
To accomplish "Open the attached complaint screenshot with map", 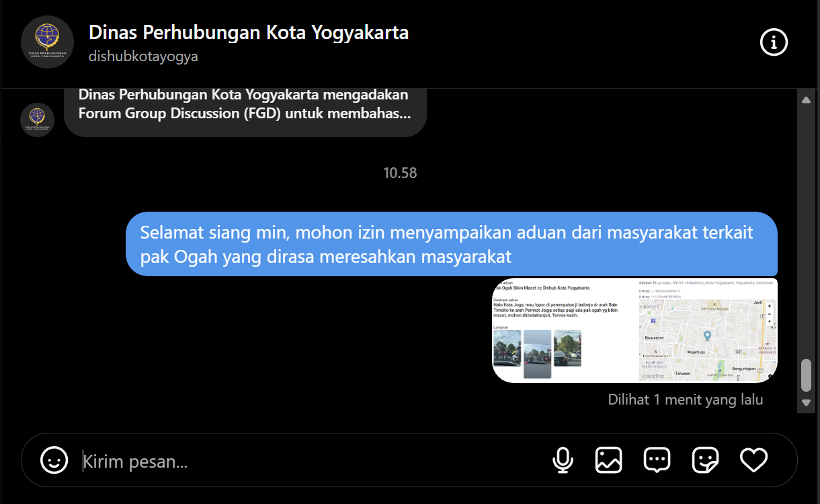I will [634, 330].
